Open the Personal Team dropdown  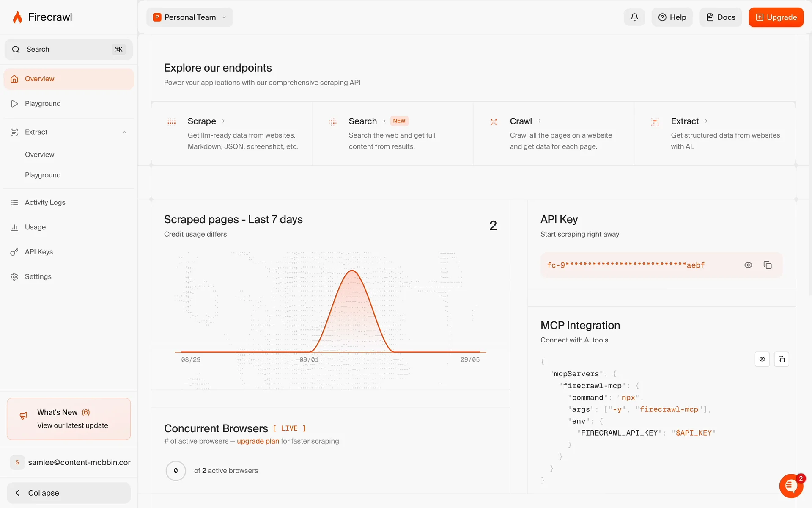[x=190, y=17]
